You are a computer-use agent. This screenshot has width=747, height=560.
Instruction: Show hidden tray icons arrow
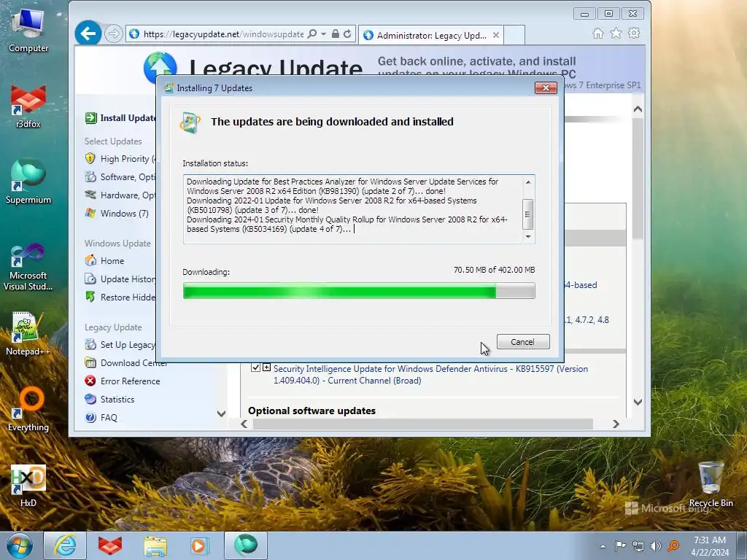[603, 546]
